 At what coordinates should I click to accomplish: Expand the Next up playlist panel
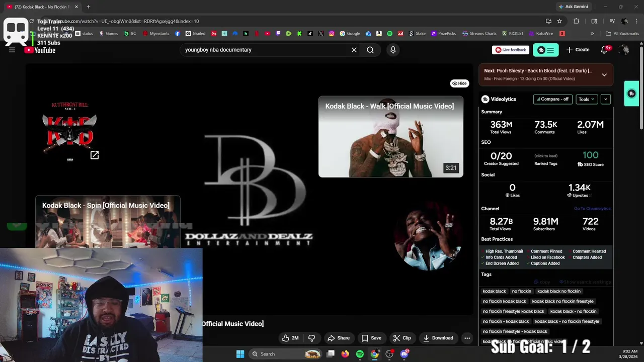[604, 75]
